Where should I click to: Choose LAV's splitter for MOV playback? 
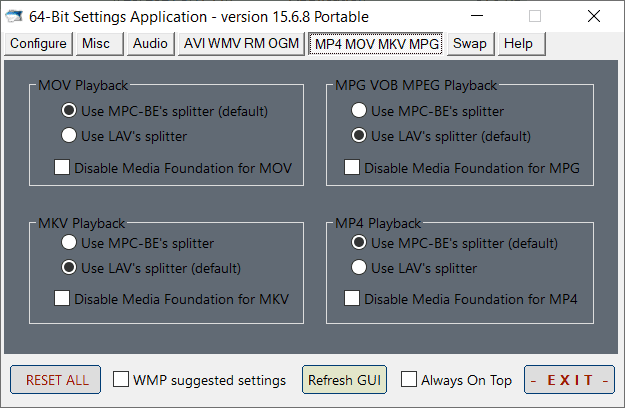click(70, 135)
